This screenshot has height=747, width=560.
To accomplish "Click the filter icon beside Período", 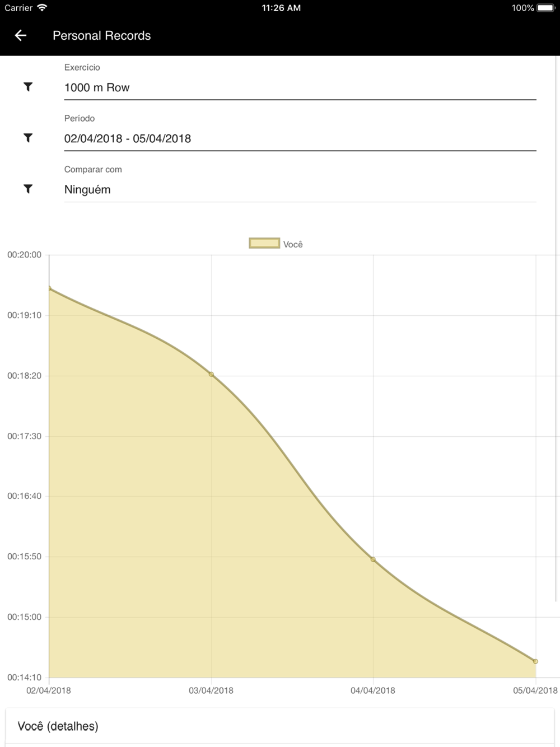I will point(28,138).
